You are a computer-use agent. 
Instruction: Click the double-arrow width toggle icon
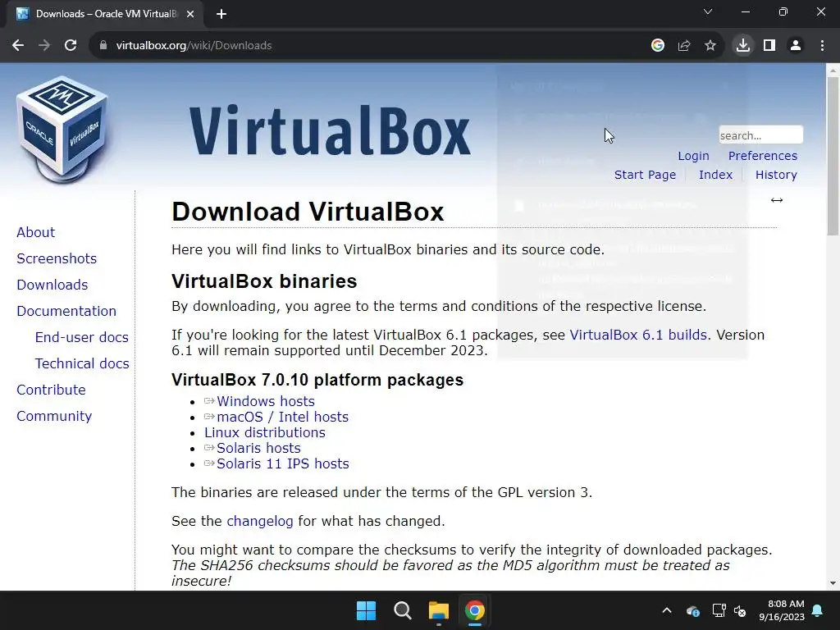pos(777,200)
